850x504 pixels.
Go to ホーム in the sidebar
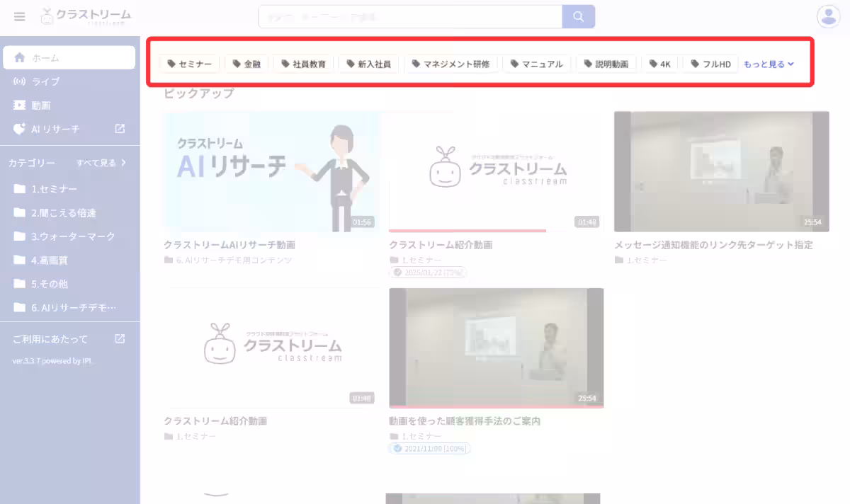coord(69,57)
